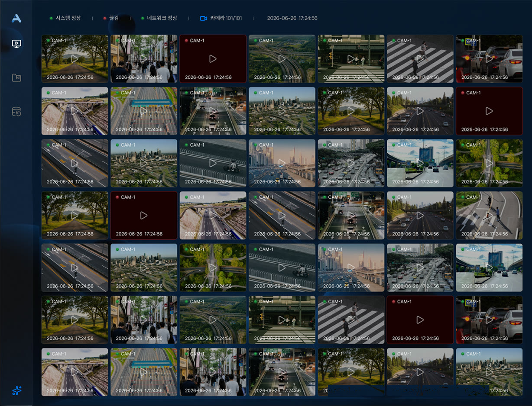Play the offline red camera in the second row

click(x=489, y=111)
